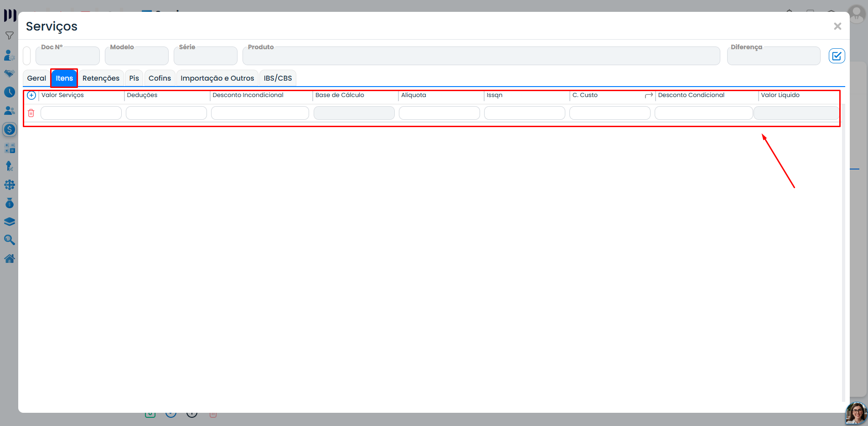Open the clock sidebar icon
This screenshot has width=868, height=426.
click(x=10, y=92)
